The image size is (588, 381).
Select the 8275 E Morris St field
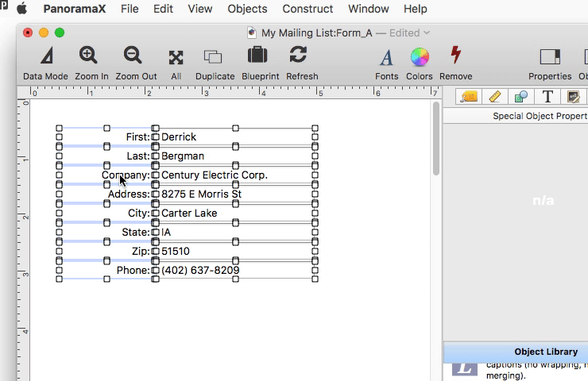pos(235,194)
